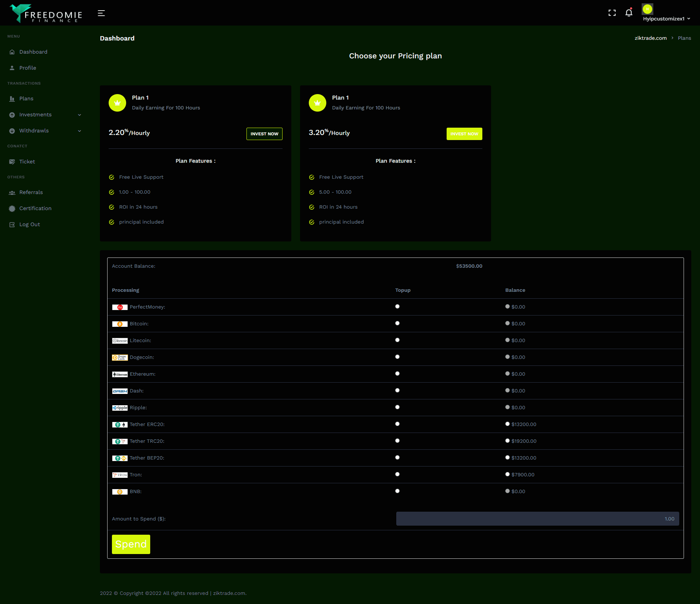Expand the Withdrawls submenu chevron
The image size is (700, 604).
[x=79, y=131]
